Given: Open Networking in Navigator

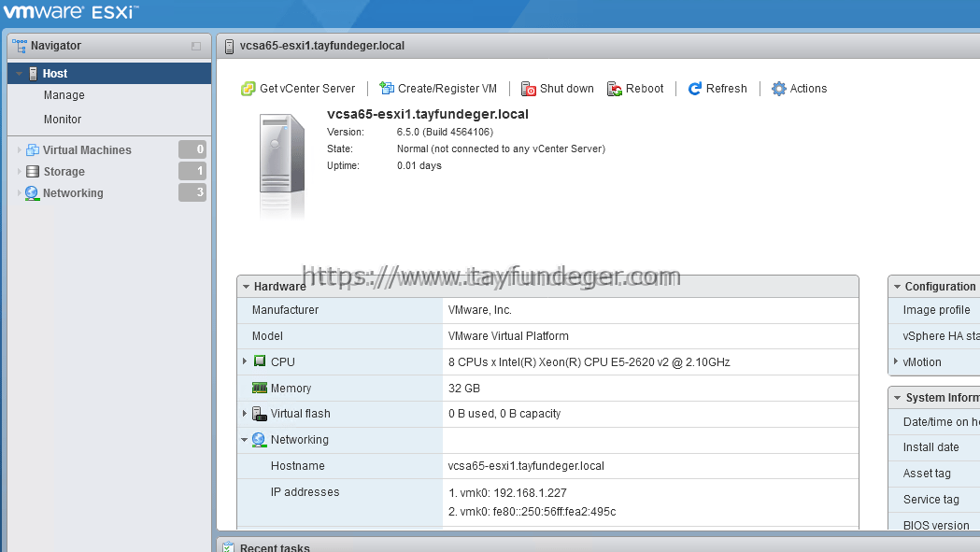Looking at the screenshot, I should click(73, 193).
